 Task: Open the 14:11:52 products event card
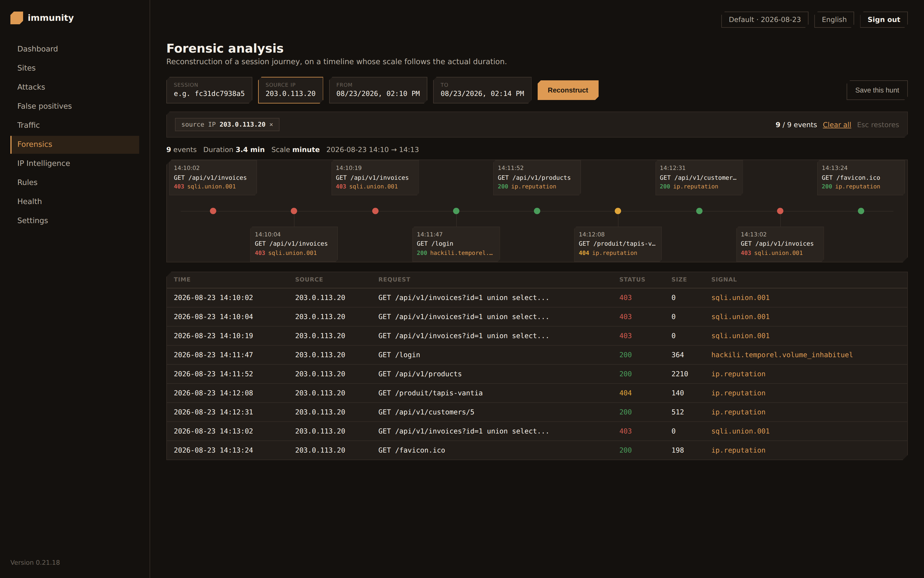coord(537,177)
